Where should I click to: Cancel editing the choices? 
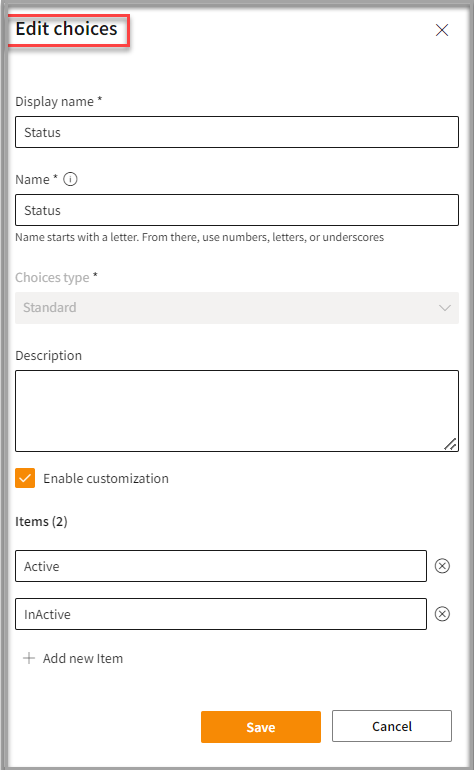point(391,726)
